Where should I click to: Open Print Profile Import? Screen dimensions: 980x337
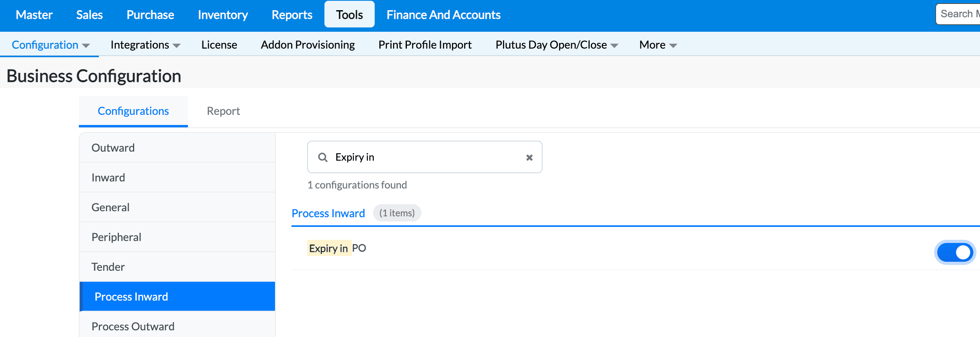[x=425, y=45]
